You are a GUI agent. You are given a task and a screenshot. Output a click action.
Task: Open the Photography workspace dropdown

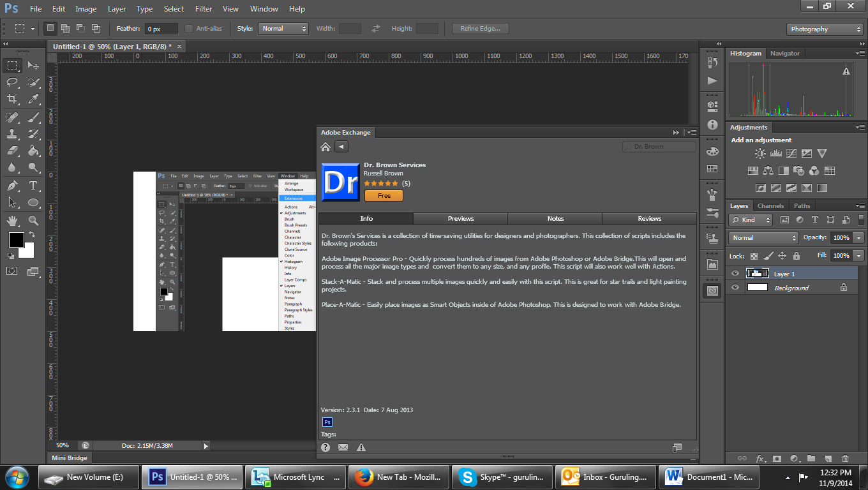click(x=824, y=29)
